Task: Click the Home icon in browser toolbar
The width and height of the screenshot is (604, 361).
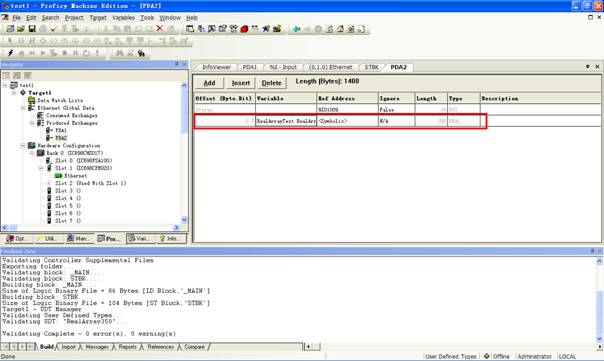Action: coord(340,29)
